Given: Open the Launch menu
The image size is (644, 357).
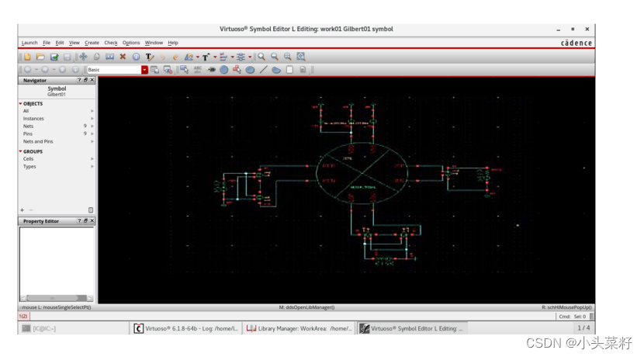Looking at the screenshot, I should pos(29,43).
